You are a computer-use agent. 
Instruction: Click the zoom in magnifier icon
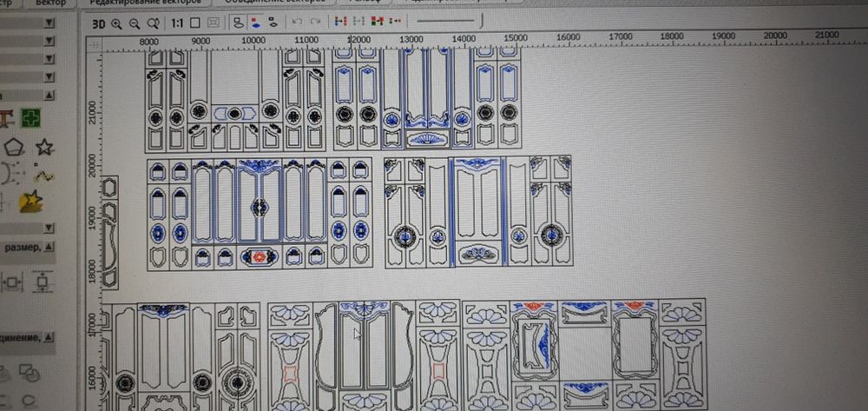coord(116,23)
